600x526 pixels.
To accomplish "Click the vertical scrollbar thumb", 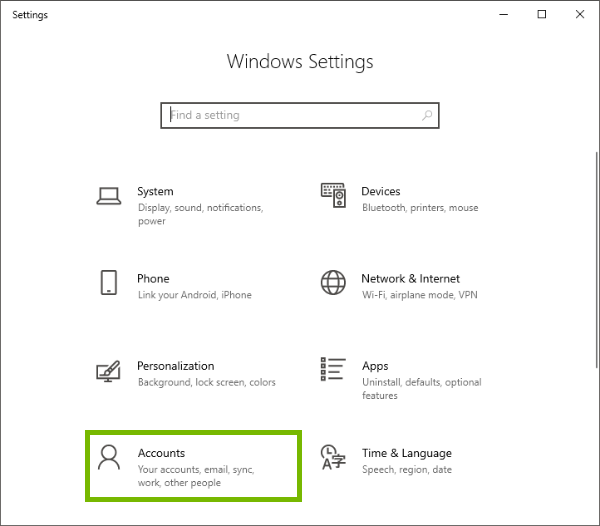I will (x=597, y=260).
